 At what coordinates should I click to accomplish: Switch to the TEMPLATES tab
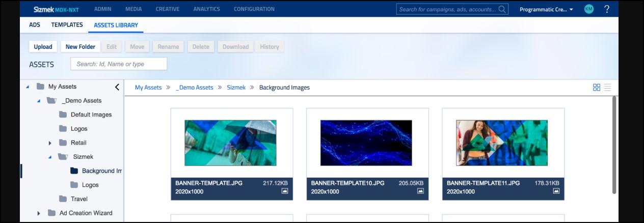click(x=67, y=24)
